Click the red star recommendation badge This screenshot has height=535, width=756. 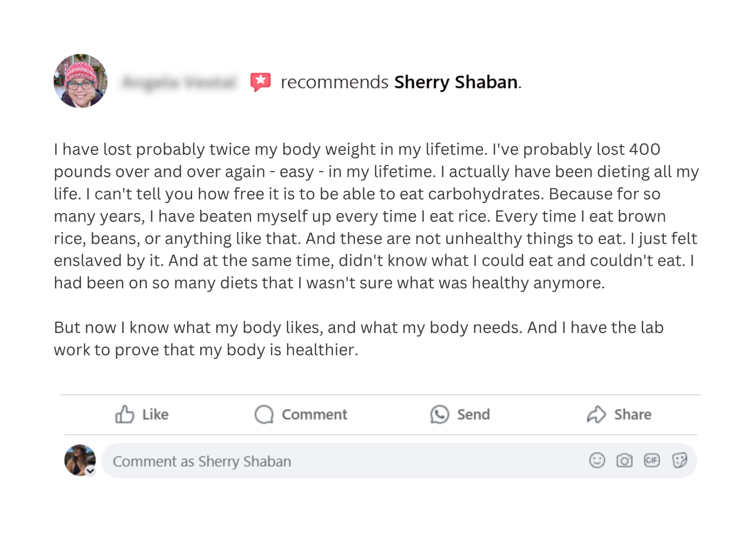tap(260, 82)
